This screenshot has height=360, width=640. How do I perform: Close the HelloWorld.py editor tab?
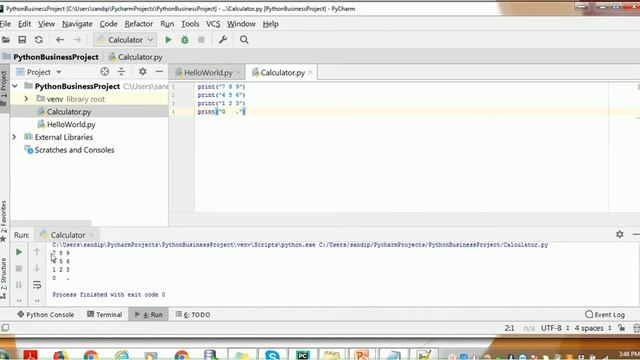[238, 73]
